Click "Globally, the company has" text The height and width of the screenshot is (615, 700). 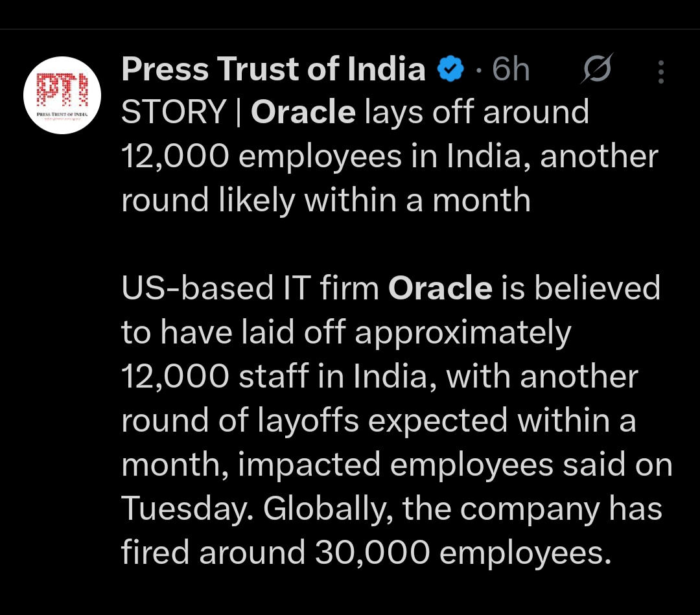point(462,509)
